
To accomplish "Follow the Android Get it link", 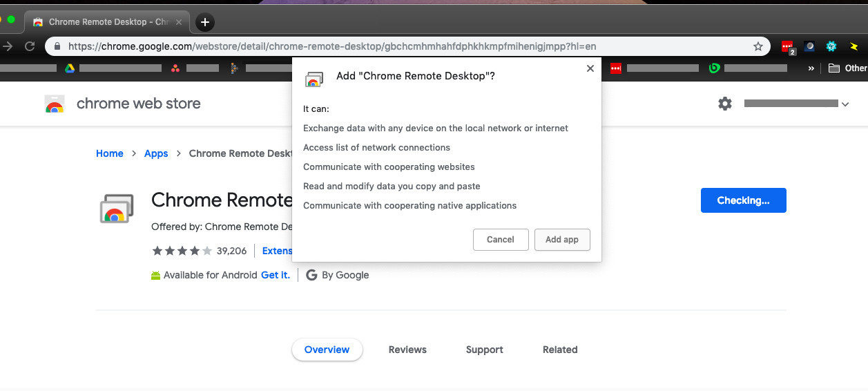I will coord(275,275).
